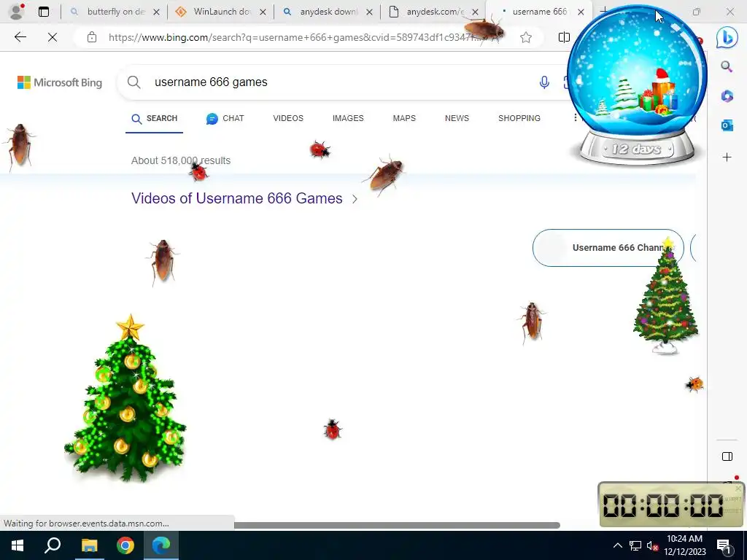
Task: Select 'Username 666 Channel' filter chip
Action: point(608,248)
